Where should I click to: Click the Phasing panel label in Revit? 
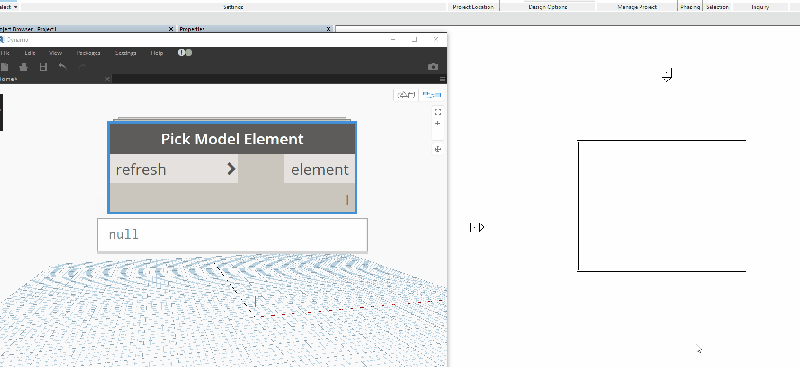(x=690, y=7)
